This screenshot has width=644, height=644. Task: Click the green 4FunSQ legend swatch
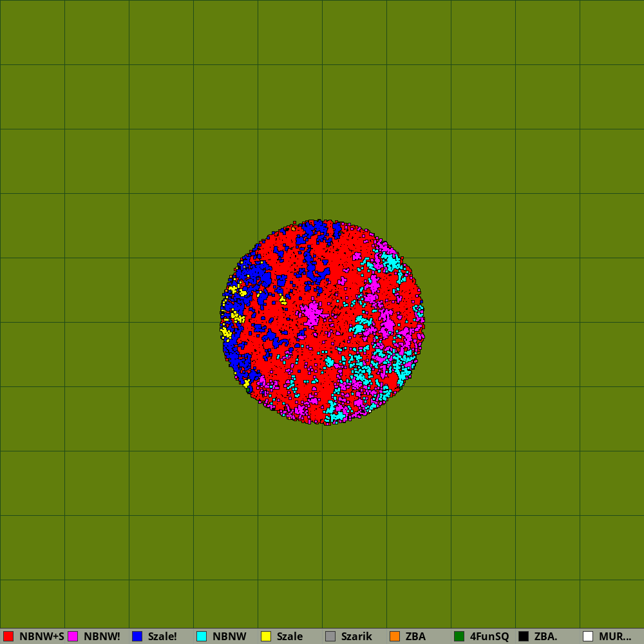click(x=459, y=636)
